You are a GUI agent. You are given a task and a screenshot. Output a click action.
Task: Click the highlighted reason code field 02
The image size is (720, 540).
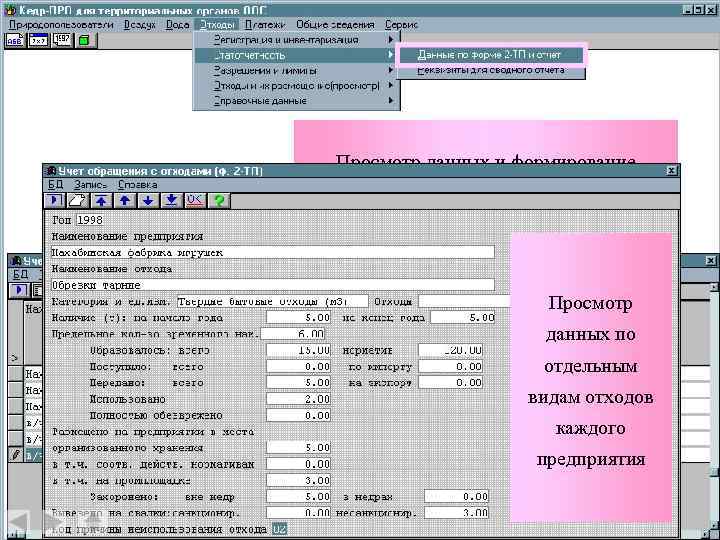[279, 529]
